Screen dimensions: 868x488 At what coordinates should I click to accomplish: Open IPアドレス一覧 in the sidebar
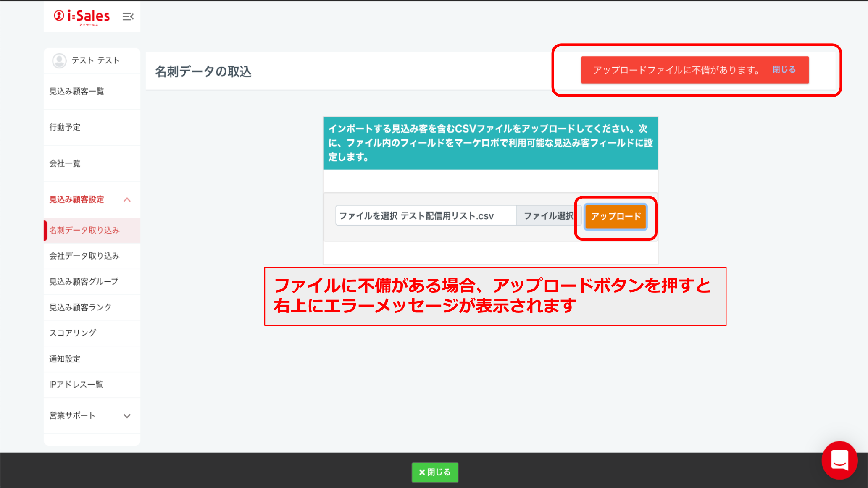click(76, 385)
